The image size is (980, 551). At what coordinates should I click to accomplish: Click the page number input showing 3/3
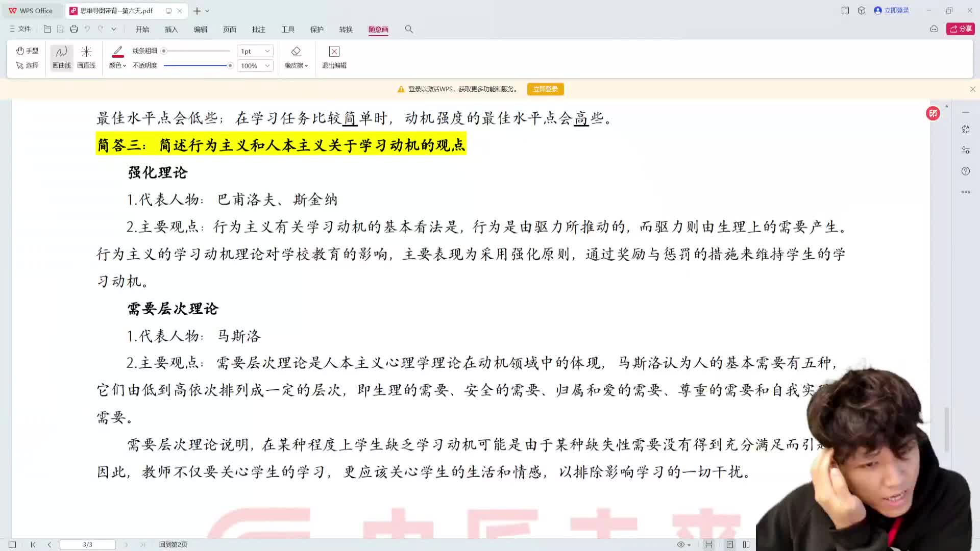tap(88, 544)
